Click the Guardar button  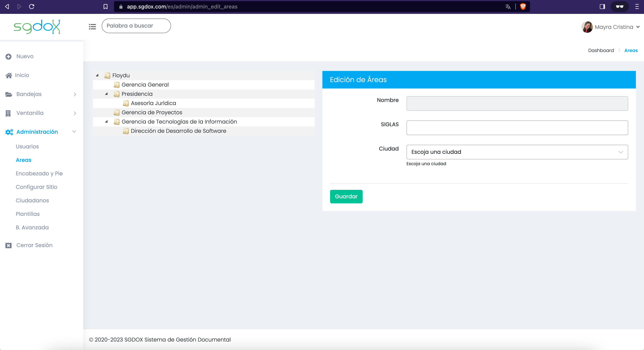coord(346,196)
